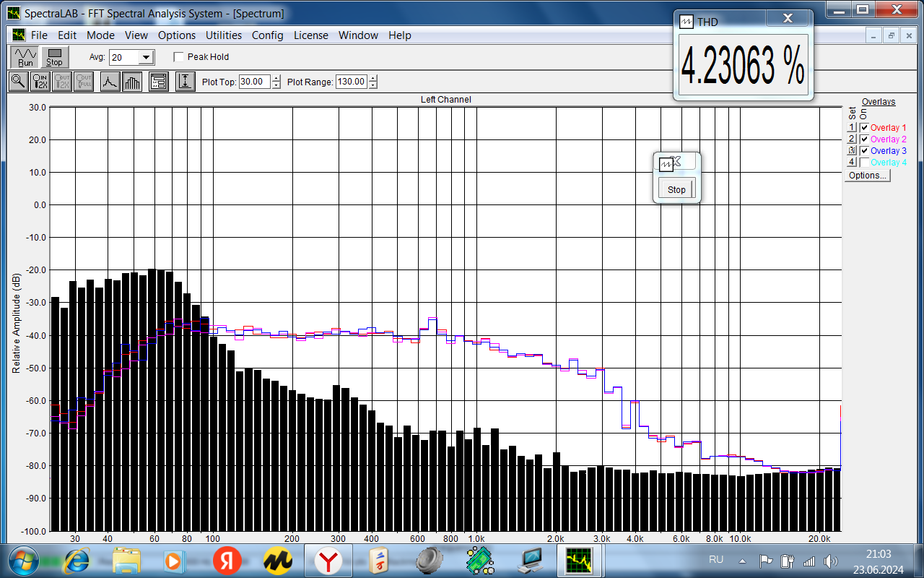Launch Internet Explorer from the taskbar

point(76,560)
